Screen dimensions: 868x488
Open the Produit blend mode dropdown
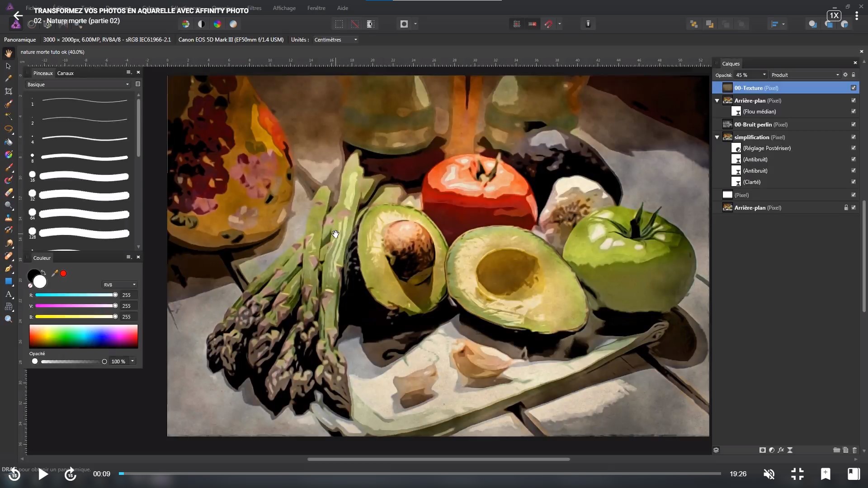805,75
